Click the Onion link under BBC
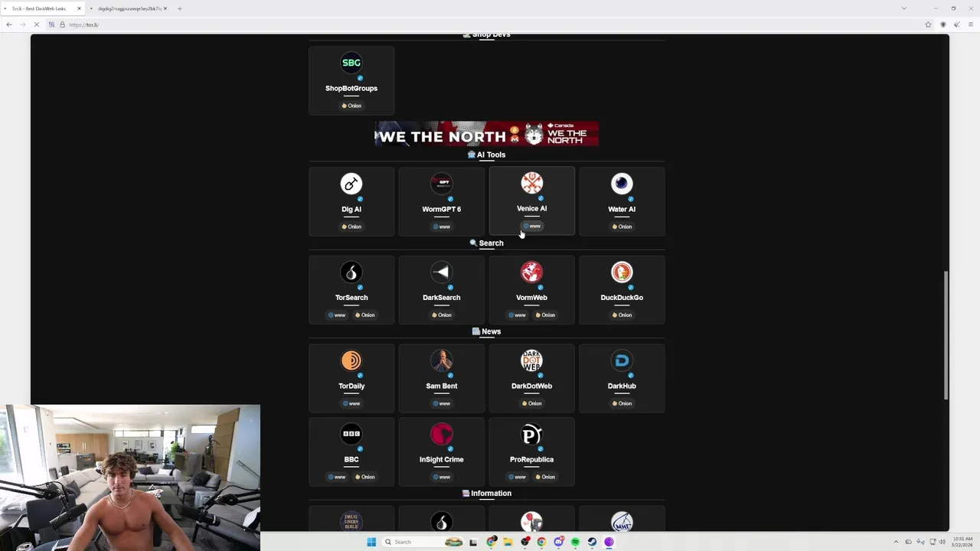The image size is (980, 551). tap(365, 477)
